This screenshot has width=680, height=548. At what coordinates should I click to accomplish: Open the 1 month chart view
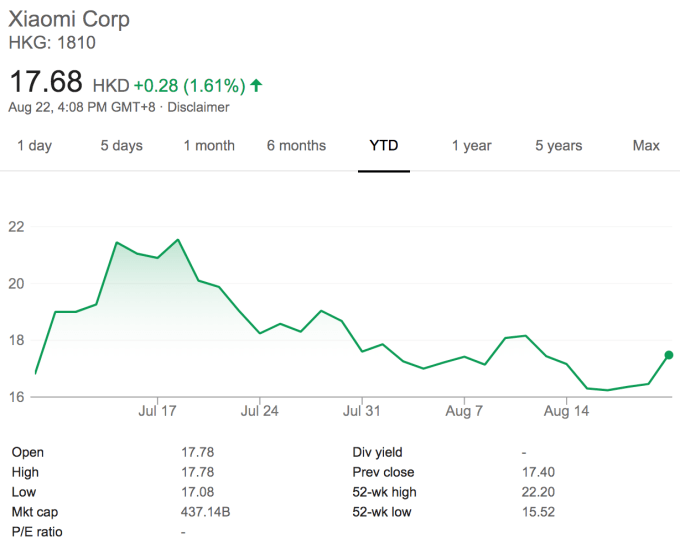[x=209, y=146]
